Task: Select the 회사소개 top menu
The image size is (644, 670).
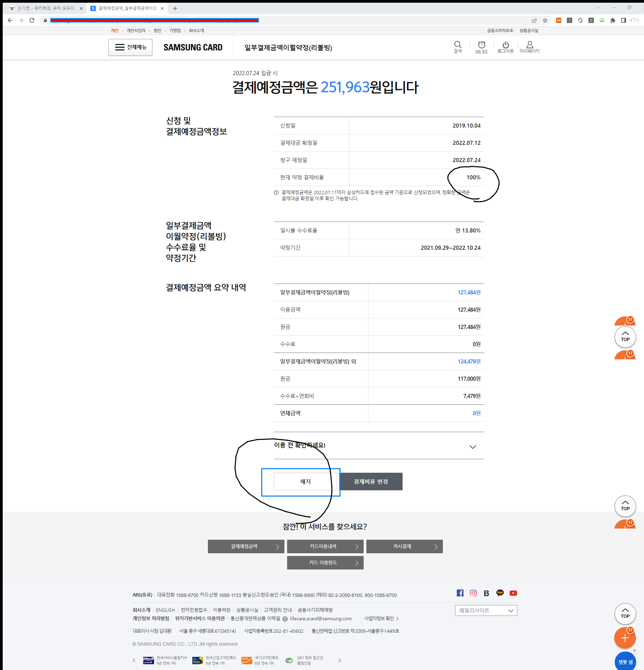Action: pyautogui.click(x=196, y=30)
